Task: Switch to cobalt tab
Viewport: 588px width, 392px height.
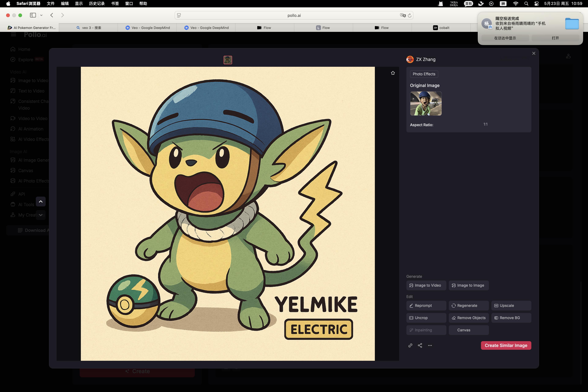Action: pyautogui.click(x=441, y=28)
